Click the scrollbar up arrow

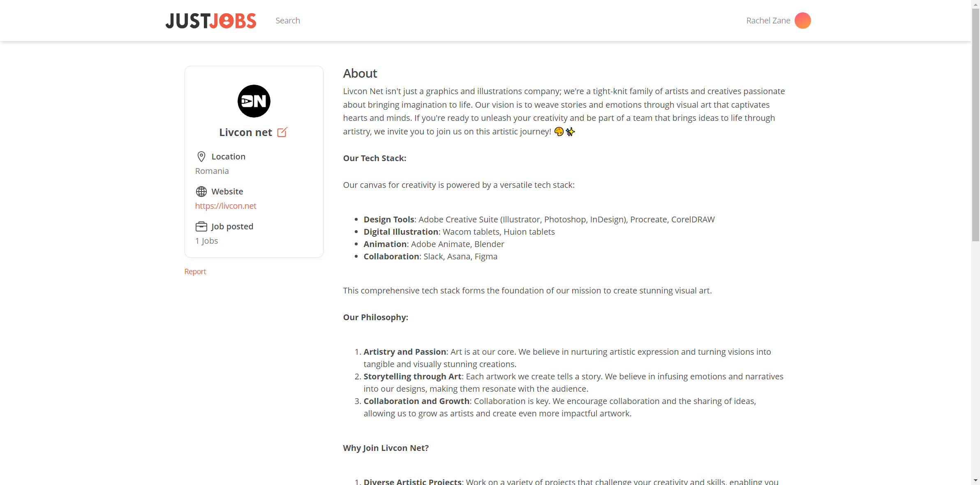(976, 4)
